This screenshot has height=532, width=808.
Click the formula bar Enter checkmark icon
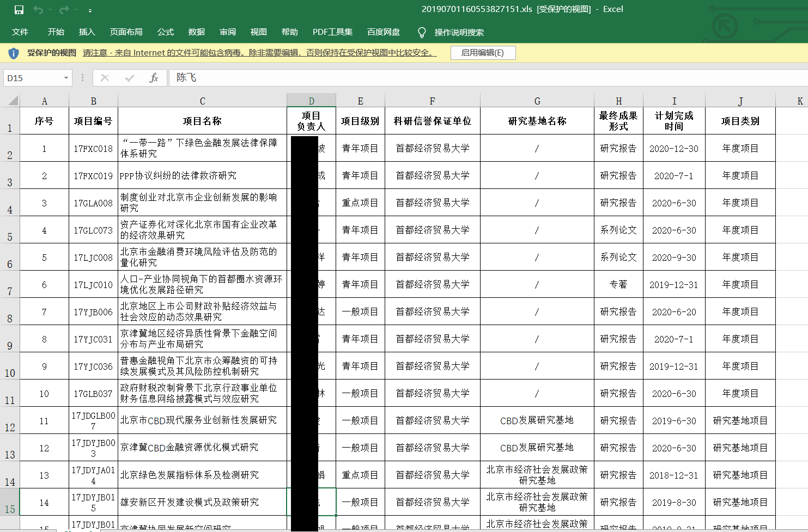pos(130,78)
